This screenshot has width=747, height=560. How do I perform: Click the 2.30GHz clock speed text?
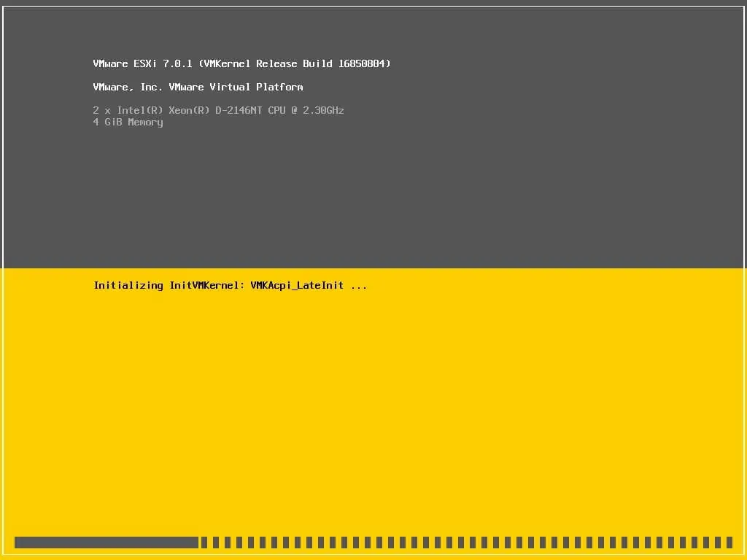324,110
